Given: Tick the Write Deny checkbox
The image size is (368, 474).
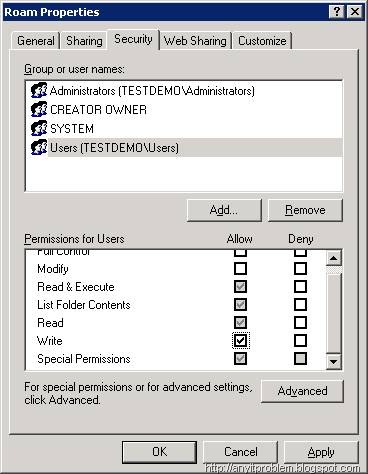Looking at the screenshot, I should tap(300, 341).
